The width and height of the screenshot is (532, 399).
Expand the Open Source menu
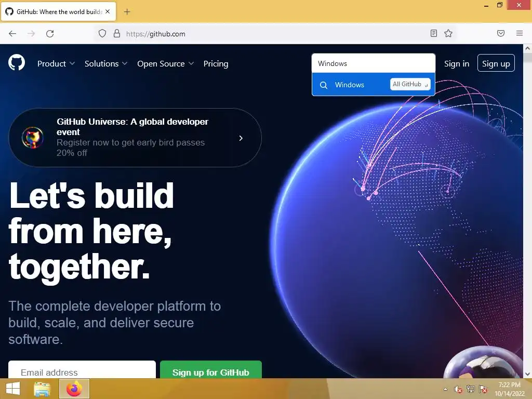pyautogui.click(x=165, y=63)
